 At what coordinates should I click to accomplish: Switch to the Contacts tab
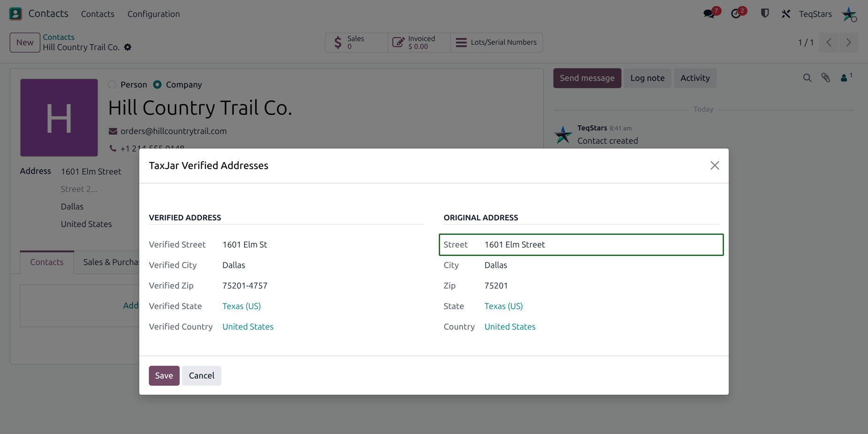coord(47,262)
